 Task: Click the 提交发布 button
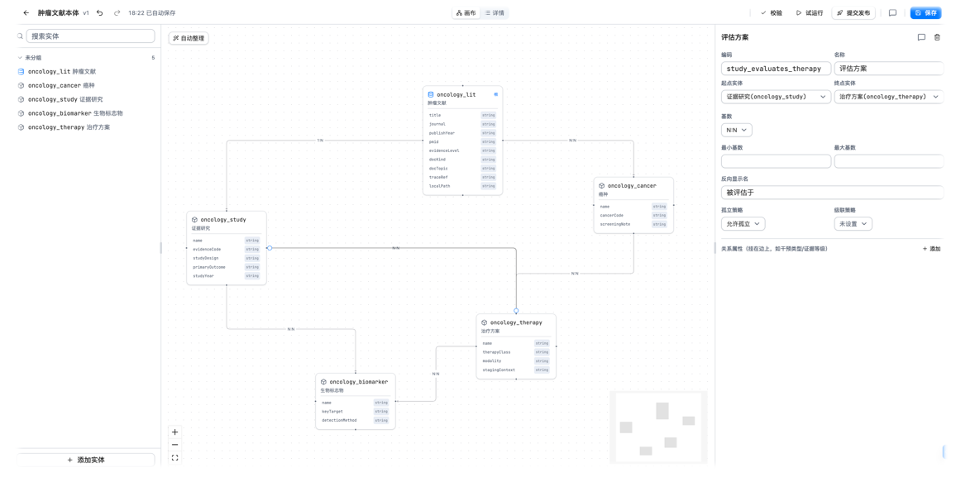[x=853, y=12]
